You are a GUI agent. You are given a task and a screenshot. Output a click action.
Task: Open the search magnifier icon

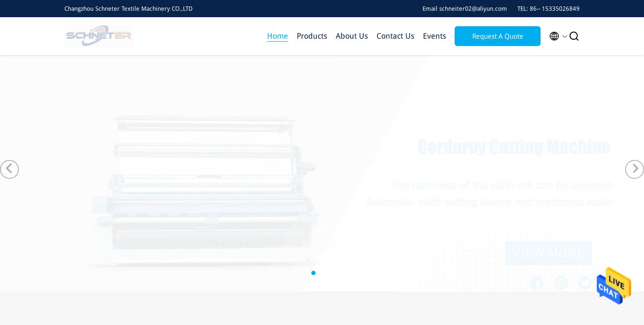tap(574, 36)
